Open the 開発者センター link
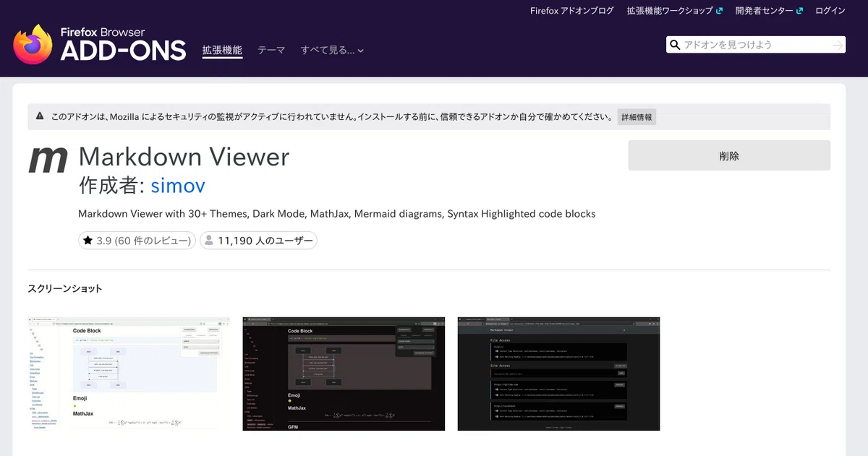This screenshot has height=456, width=868. 769,11
